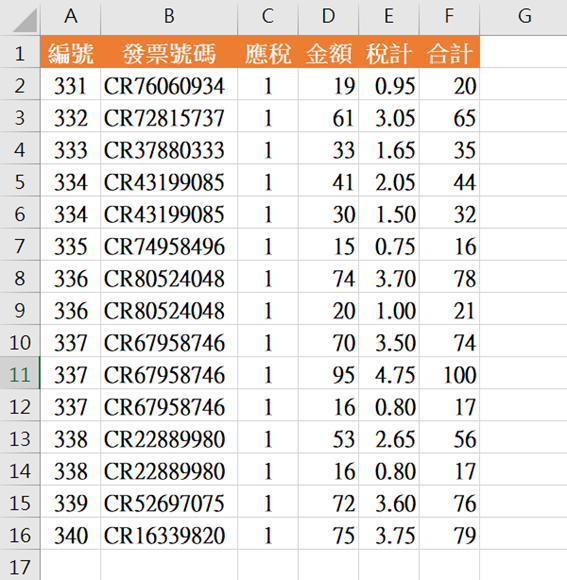The height and width of the screenshot is (580, 567).
Task: Click tax value 4.75
Action: [389, 373]
